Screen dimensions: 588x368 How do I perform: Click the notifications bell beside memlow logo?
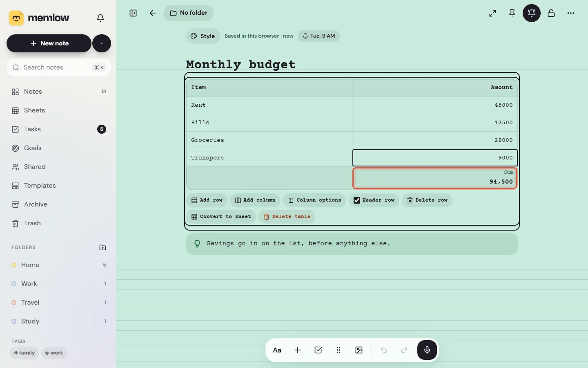pyautogui.click(x=100, y=18)
